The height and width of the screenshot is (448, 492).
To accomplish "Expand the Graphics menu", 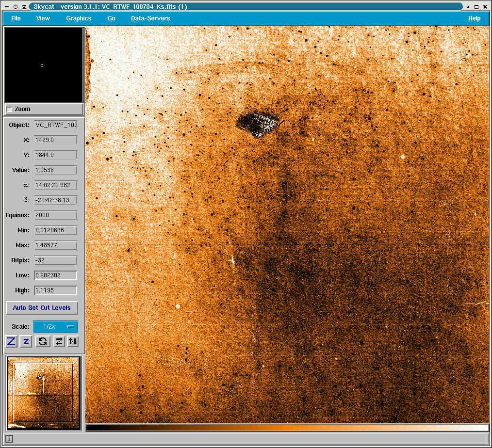I will click(x=79, y=18).
